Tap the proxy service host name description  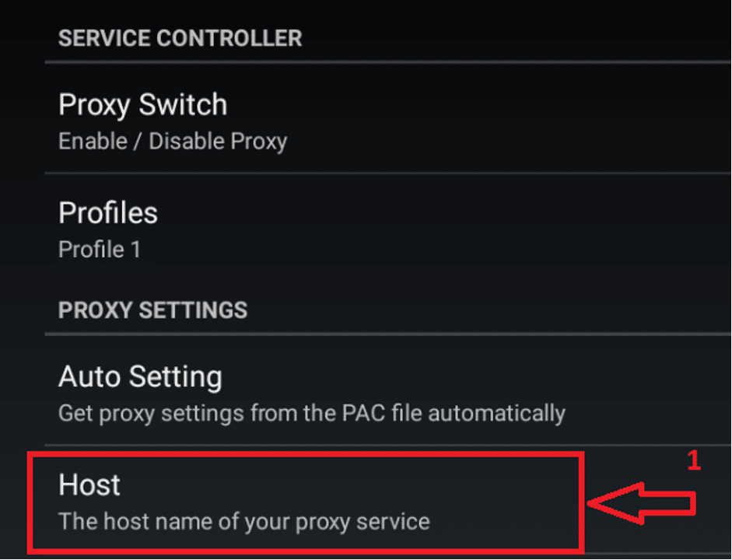click(243, 521)
